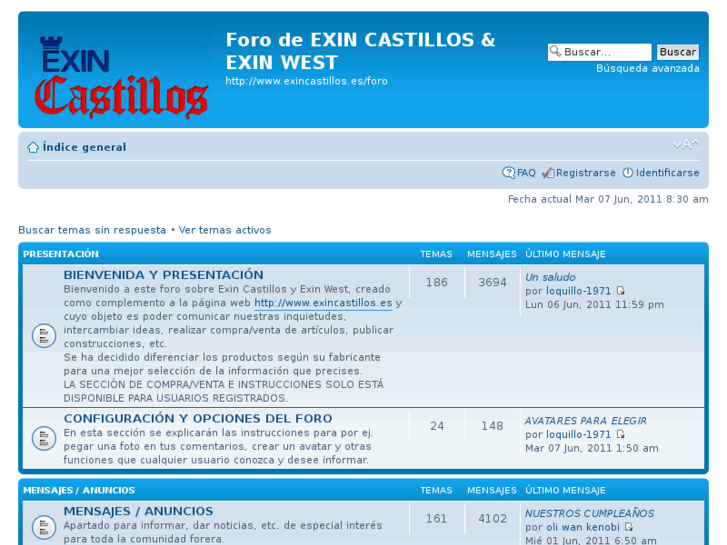The height and width of the screenshot is (545, 727).
Task: Follow the http://www.exincastillos.es link in description
Action: [x=323, y=303]
